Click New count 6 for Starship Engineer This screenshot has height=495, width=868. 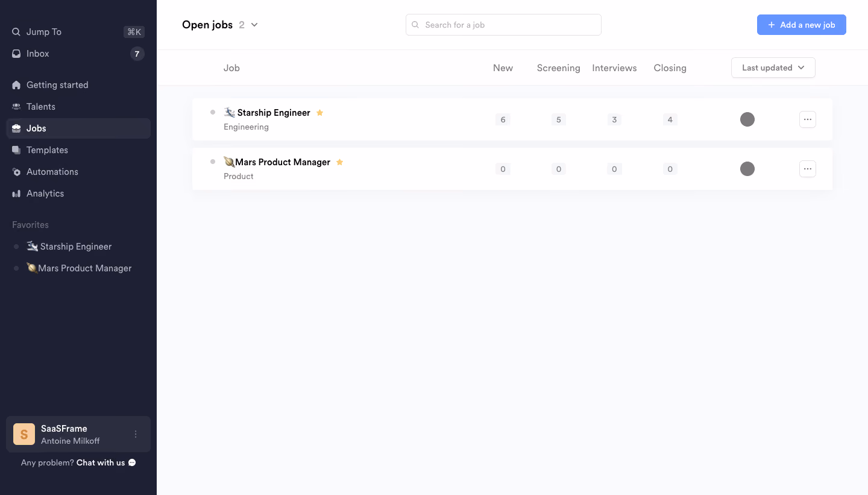503,119
